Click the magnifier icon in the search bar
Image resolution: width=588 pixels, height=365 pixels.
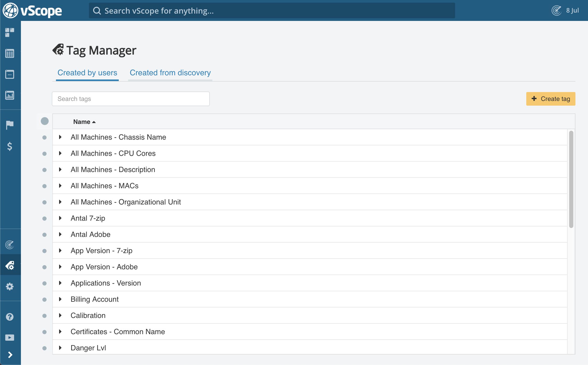[97, 11]
